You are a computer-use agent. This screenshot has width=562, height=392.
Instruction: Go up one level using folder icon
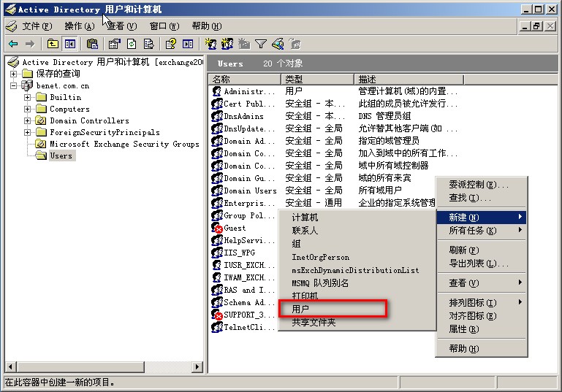(x=53, y=44)
